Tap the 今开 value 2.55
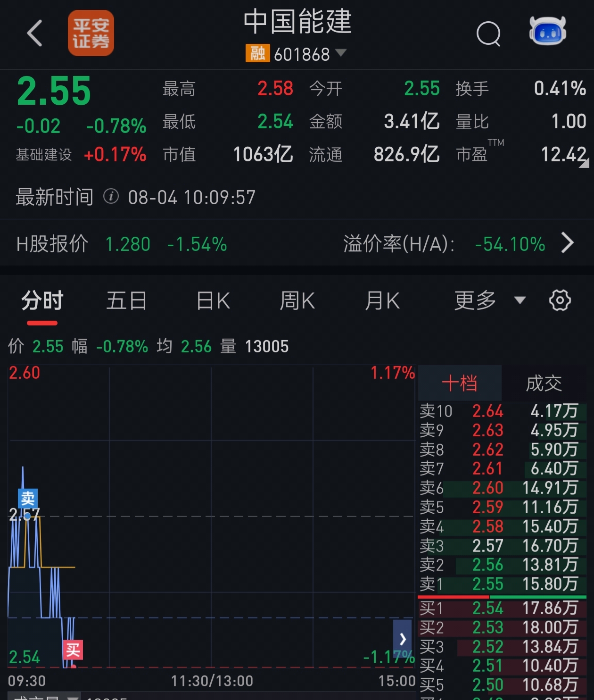The image size is (594, 700). [422, 89]
